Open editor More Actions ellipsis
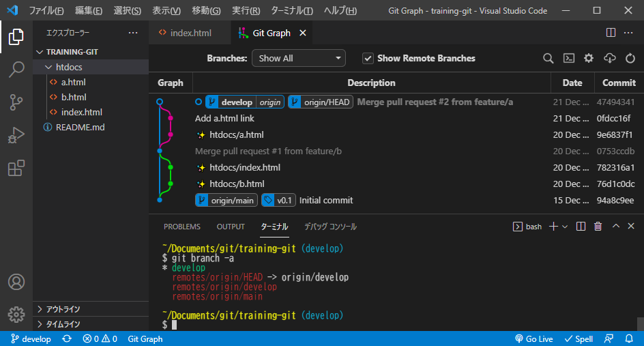Screen dimensions: 644x346 [628, 33]
